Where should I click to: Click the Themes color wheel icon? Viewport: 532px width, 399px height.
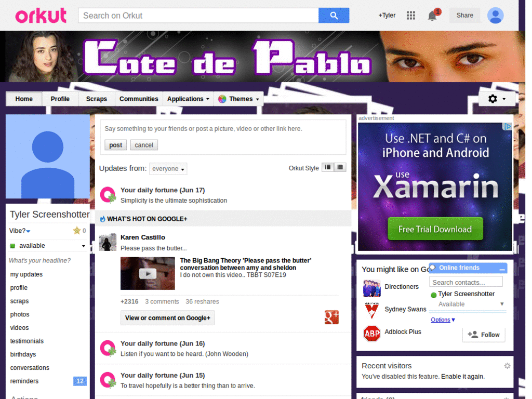coord(222,99)
